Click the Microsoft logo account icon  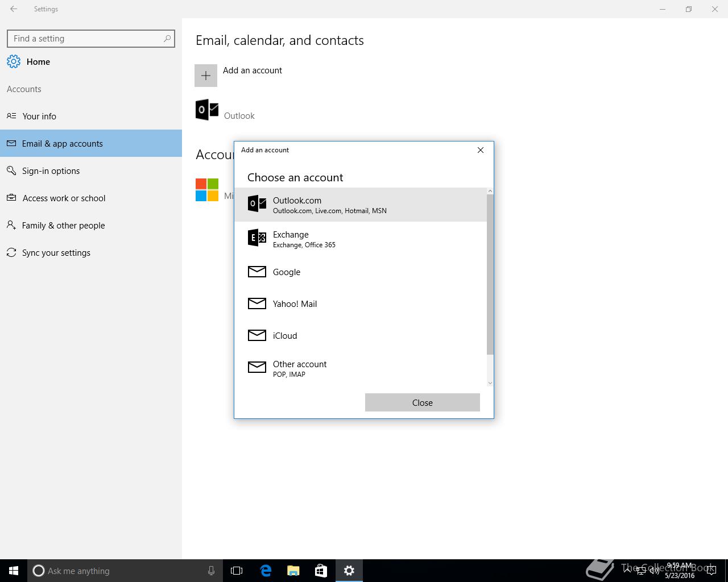click(x=207, y=190)
